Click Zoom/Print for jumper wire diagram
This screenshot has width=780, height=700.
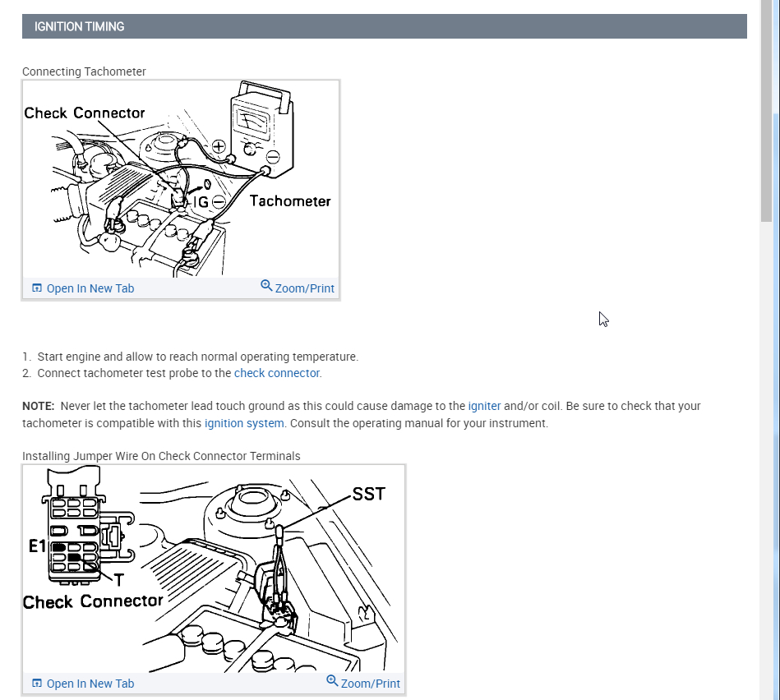(363, 683)
